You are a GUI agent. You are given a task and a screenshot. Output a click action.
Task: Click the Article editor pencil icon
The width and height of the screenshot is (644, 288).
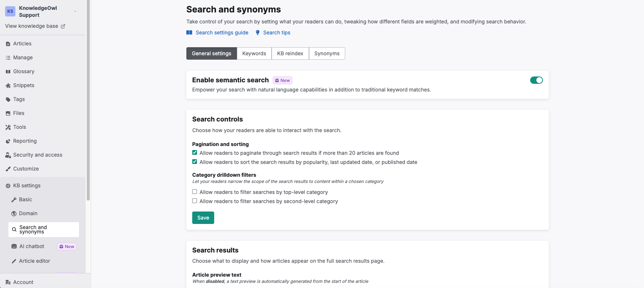pos(14,261)
